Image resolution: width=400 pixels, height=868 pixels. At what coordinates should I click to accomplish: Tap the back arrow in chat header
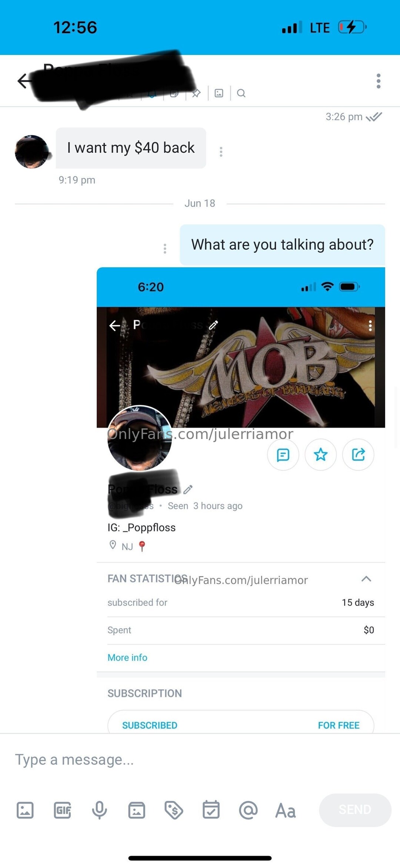[x=24, y=81]
